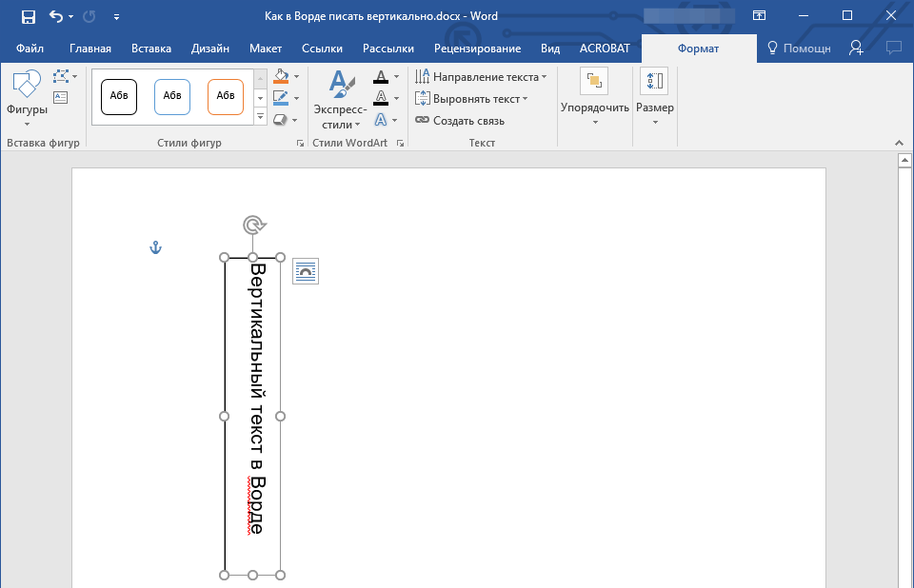Click Создать связь button
The image size is (914, 588).
coord(460,121)
